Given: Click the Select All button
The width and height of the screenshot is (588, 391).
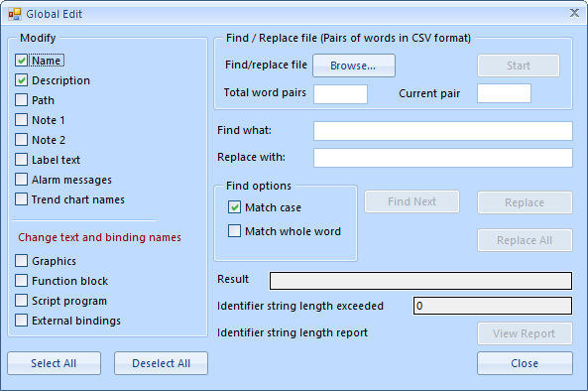Looking at the screenshot, I should click(x=54, y=363).
